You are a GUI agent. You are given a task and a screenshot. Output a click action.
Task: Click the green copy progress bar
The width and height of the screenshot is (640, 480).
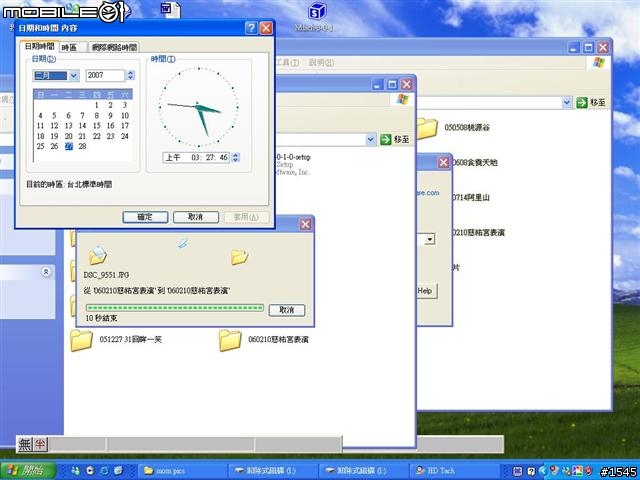pos(175,308)
